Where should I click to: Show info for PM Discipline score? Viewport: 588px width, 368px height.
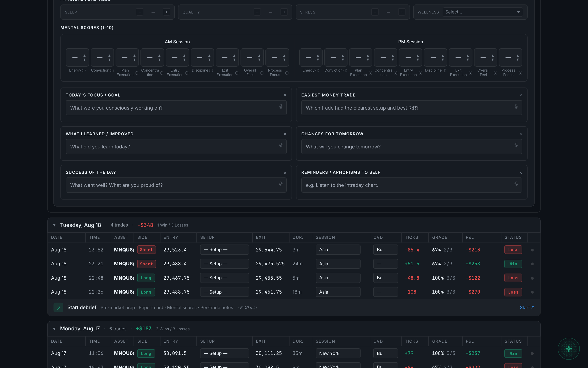444,71
